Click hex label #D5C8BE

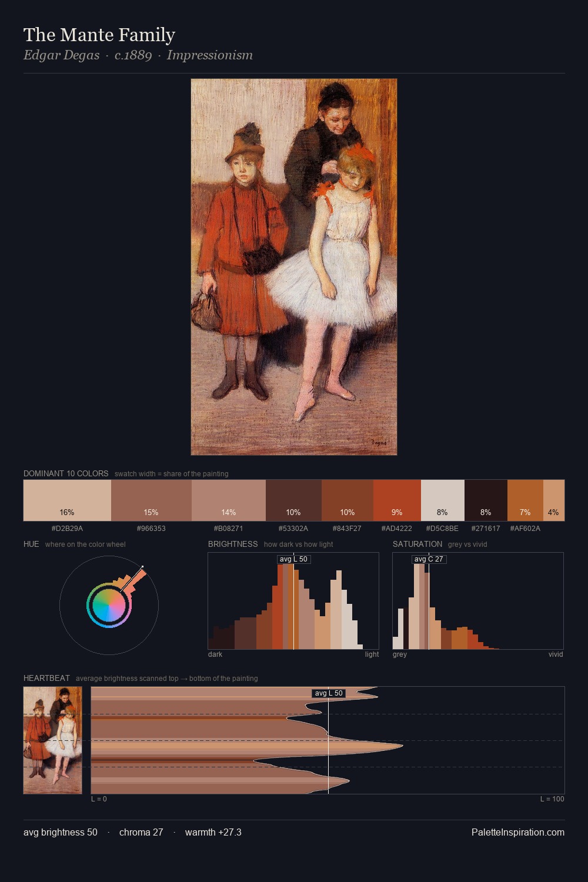click(442, 529)
